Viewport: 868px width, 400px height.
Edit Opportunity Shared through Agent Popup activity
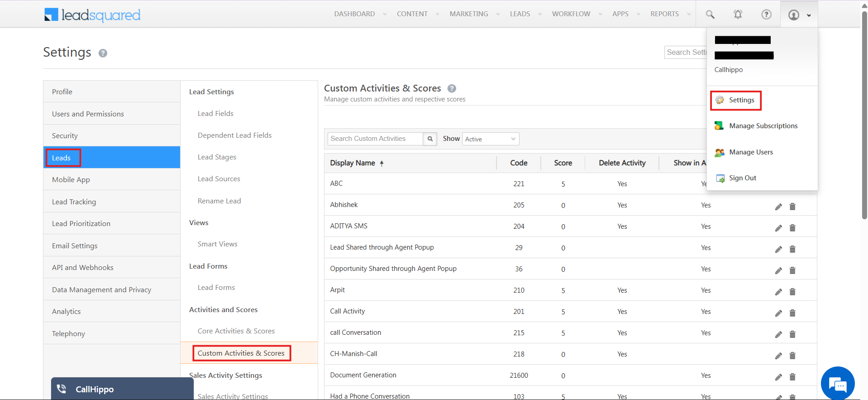point(778,270)
